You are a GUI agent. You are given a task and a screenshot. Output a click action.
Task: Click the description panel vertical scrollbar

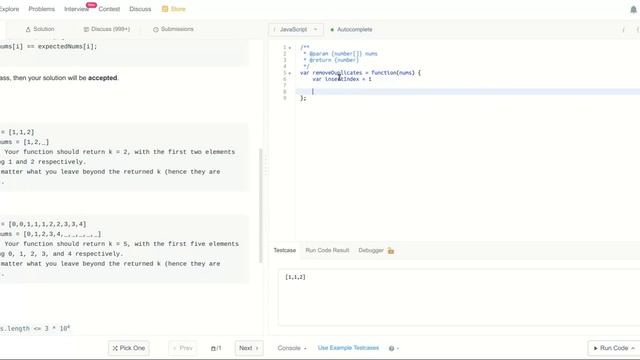coord(261,206)
